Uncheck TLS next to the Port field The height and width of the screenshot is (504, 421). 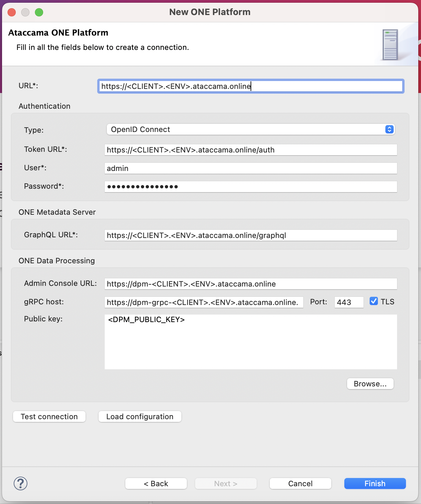[x=373, y=301]
